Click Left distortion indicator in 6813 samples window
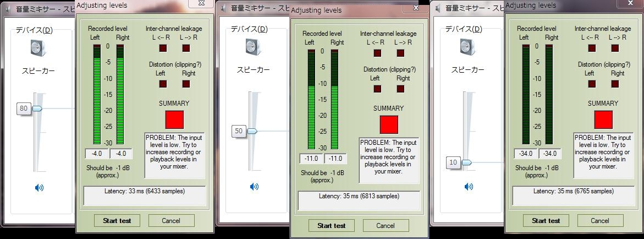644x239 pixels. [x=377, y=89]
